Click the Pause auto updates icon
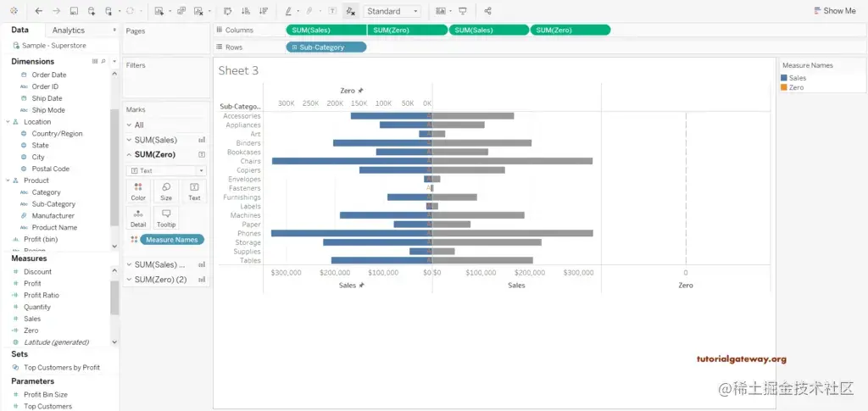This screenshot has width=868, height=411. pos(108,10)
